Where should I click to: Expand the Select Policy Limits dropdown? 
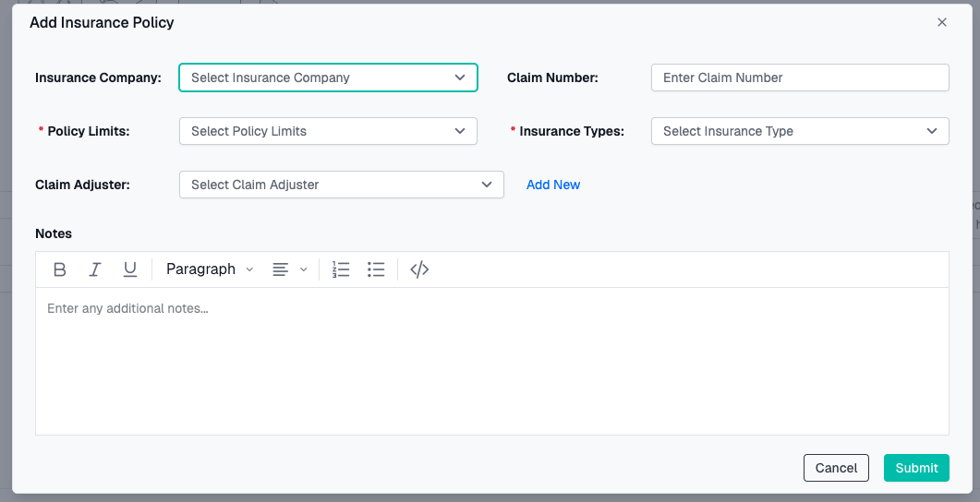[x=328, y=131]
